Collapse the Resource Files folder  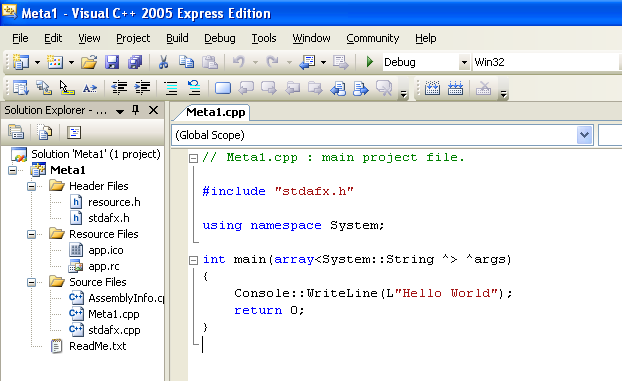31,234
